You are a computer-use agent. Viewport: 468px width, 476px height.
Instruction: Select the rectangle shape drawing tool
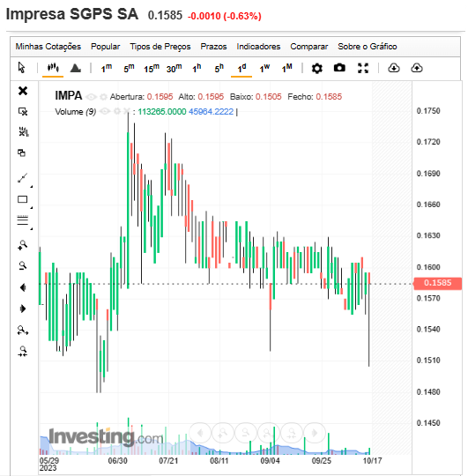pyautogui.click(x=23, y=199)
